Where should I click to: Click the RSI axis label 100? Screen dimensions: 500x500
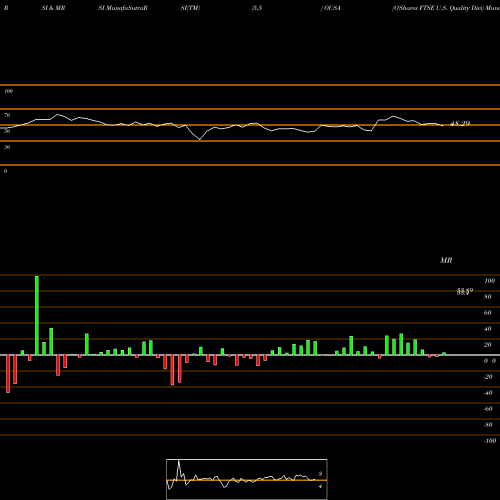8,91
